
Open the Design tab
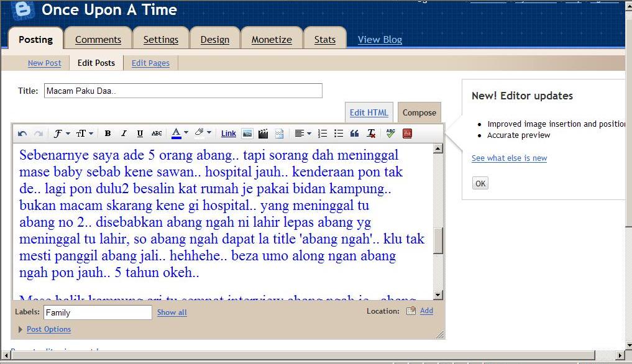(215, 40)
